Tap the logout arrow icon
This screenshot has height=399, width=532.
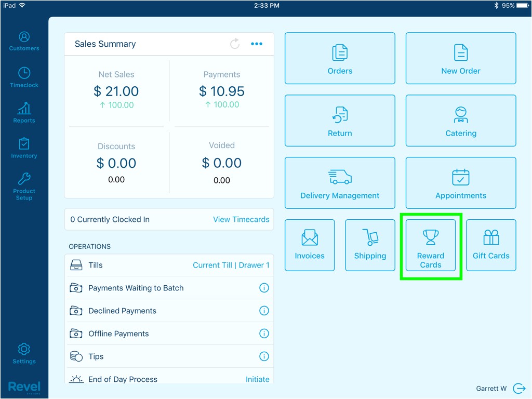[519, 389]
